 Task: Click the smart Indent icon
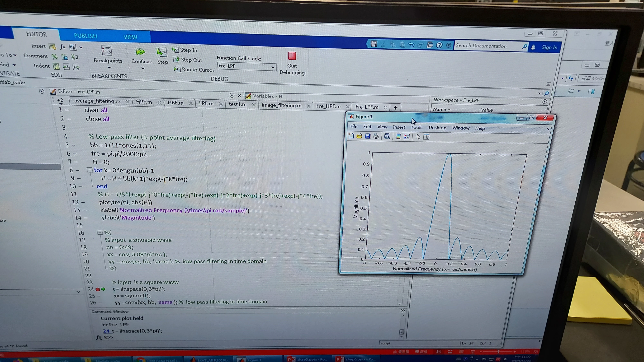56,66
